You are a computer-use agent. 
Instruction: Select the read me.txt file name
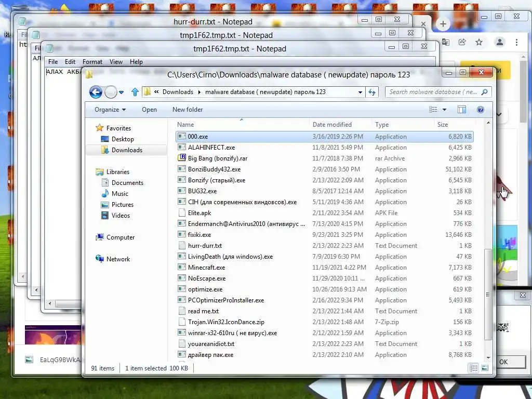click(x=203, y=311)
